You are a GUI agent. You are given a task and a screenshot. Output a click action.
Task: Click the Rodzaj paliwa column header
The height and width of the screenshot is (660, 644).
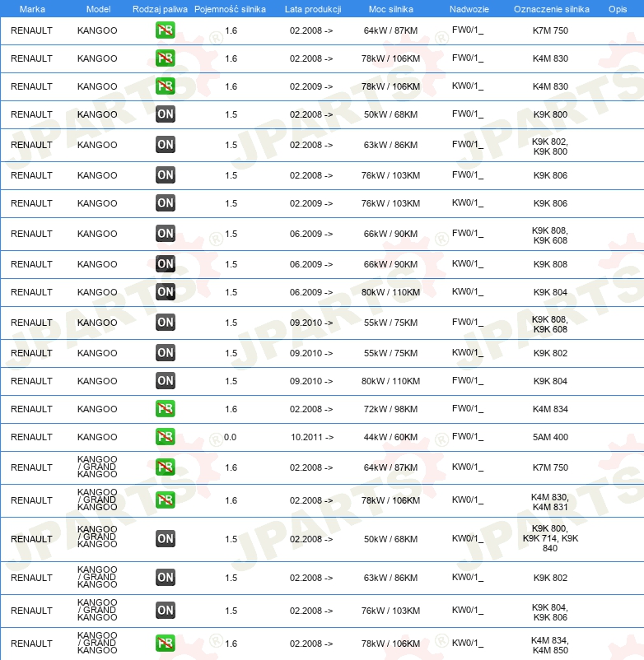160,9
